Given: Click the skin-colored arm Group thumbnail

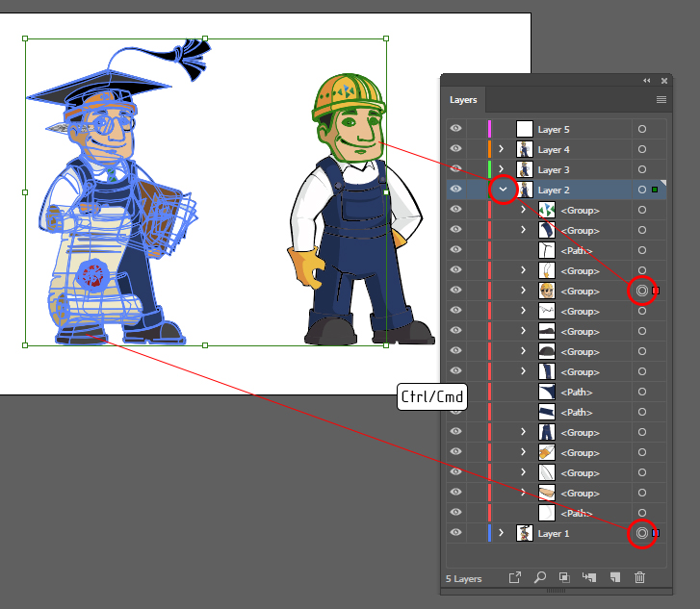Looking at the screenshot, I should (x=547, y=493).
